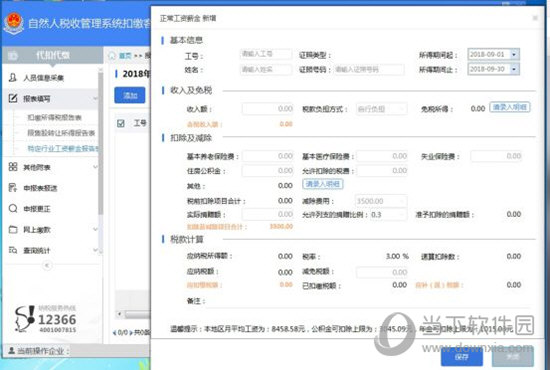Screen dimensions: 550x370
Task: Click the 收入额 input field
Action: point(268,109)
